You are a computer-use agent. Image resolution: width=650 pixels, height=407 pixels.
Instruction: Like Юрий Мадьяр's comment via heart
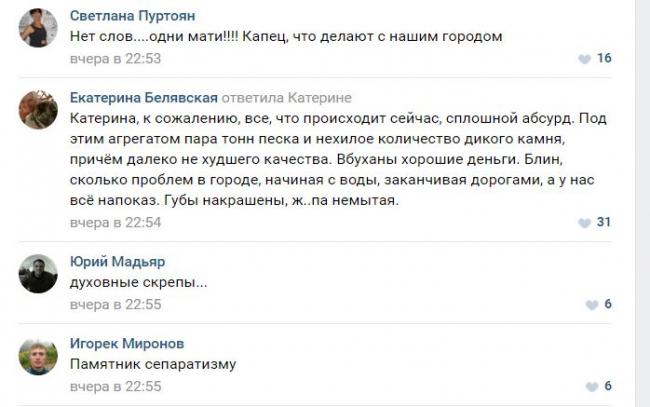coord(585,304)
